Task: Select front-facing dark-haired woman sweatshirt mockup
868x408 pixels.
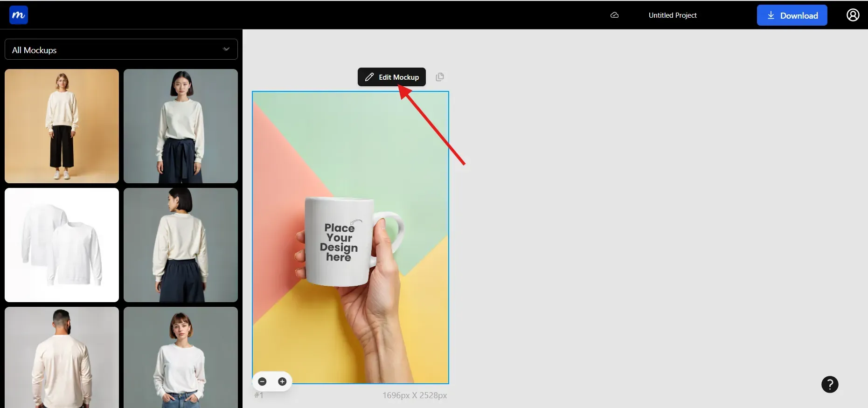Action: point(181,126)
